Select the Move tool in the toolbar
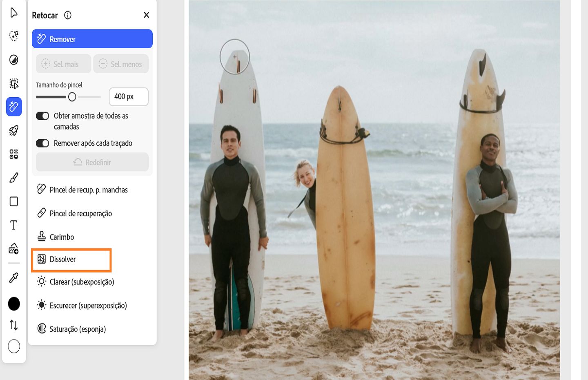This screenshot has width=588, height=380. [x=13, y=12]
